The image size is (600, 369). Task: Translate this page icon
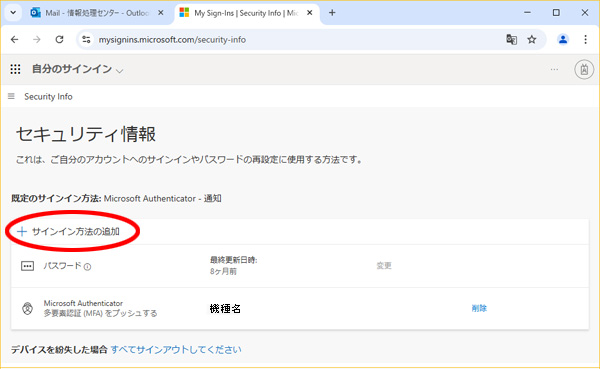pos(512,39)
